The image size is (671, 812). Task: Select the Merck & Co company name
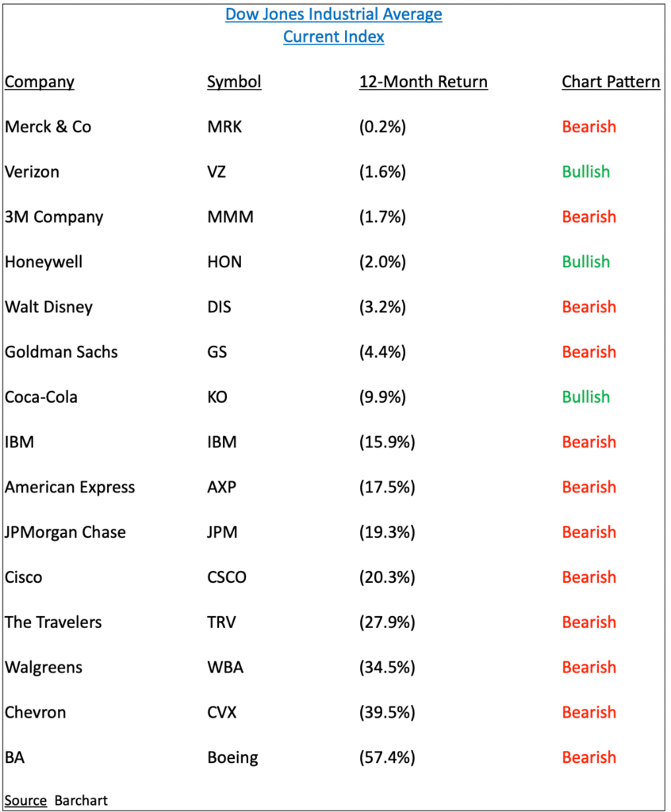[48, 127]
